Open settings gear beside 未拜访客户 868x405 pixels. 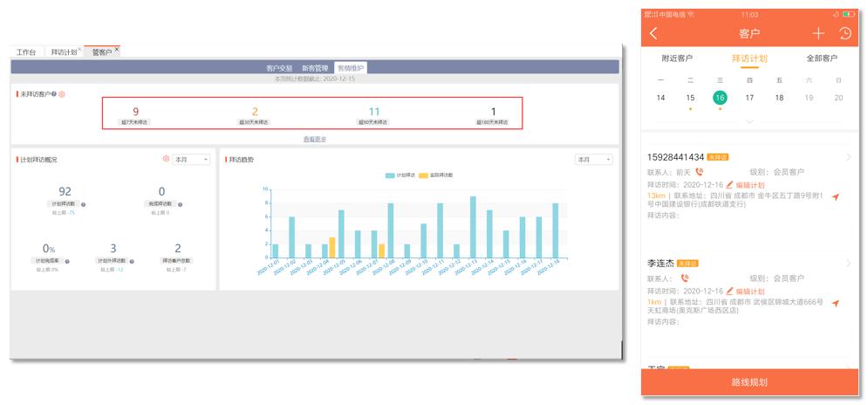click(62, 94)
